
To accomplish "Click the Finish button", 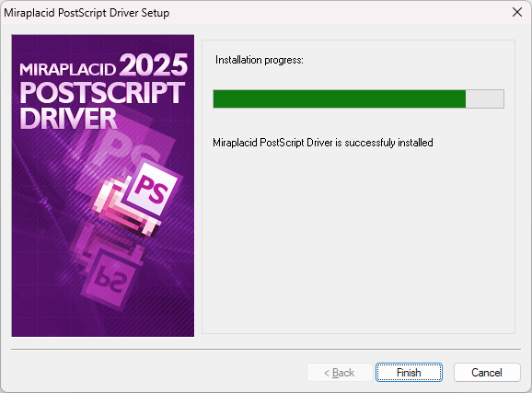I will tap(409, 373).
